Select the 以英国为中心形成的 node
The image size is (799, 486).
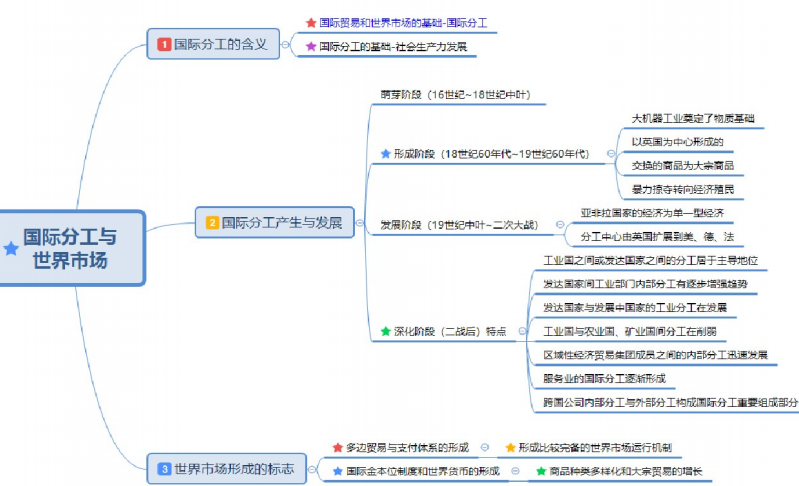(x=677, y=142)
